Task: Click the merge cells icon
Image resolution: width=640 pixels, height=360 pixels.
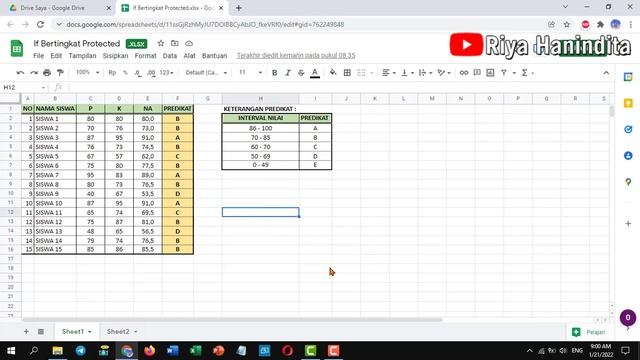Action: [361, 73]
